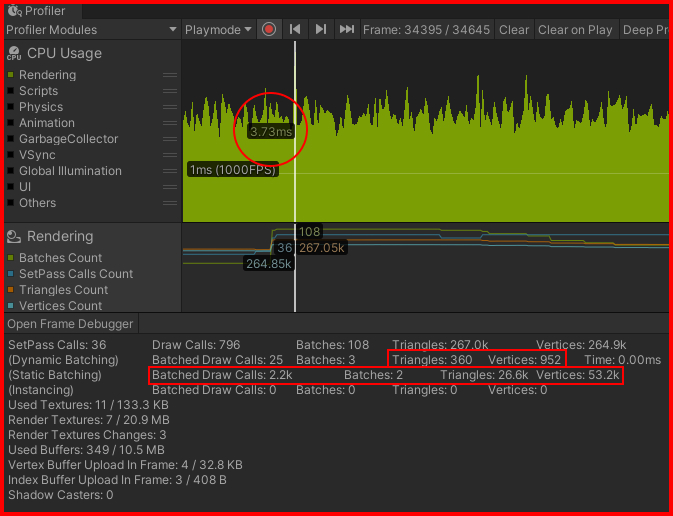Click the drag handle beside Physics
Screen dimensions: 673x516
(170, 107)
